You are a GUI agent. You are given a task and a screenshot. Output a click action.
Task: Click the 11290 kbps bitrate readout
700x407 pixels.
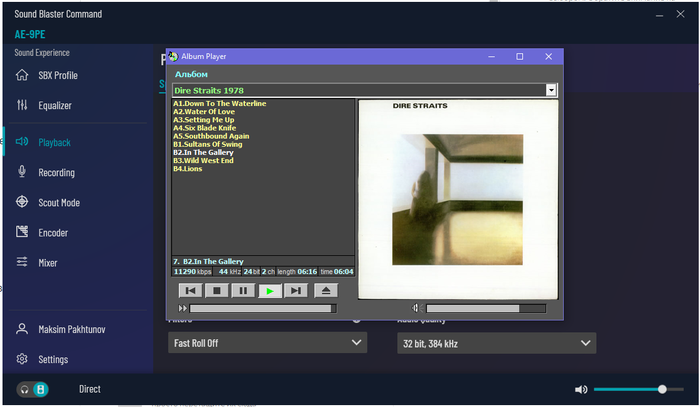(x=192, y=271)
